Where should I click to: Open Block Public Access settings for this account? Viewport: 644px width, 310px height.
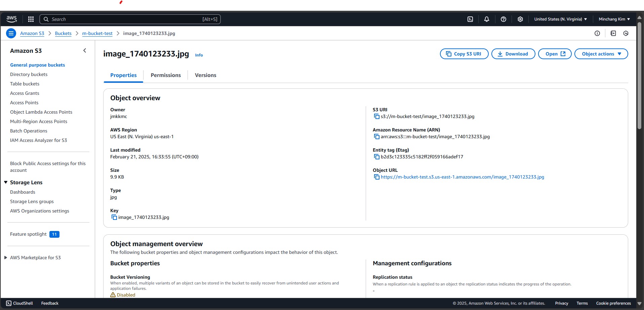pyautogui.click(x=48, y=167)
